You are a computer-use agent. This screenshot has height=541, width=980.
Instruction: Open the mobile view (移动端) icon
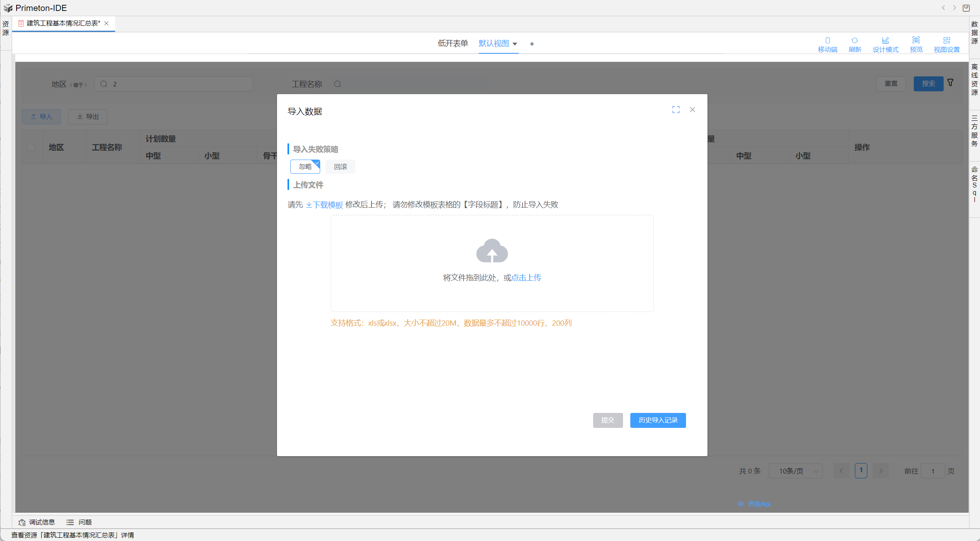pyautogui.click(x=827, y=44)
